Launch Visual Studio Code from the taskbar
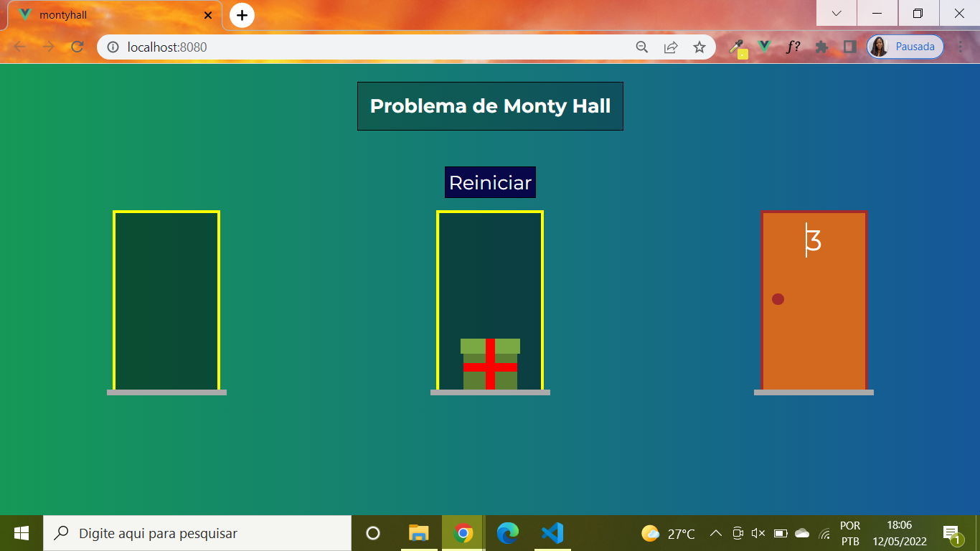The height and width of the screenshot is (551, 980). click(551, 533)
